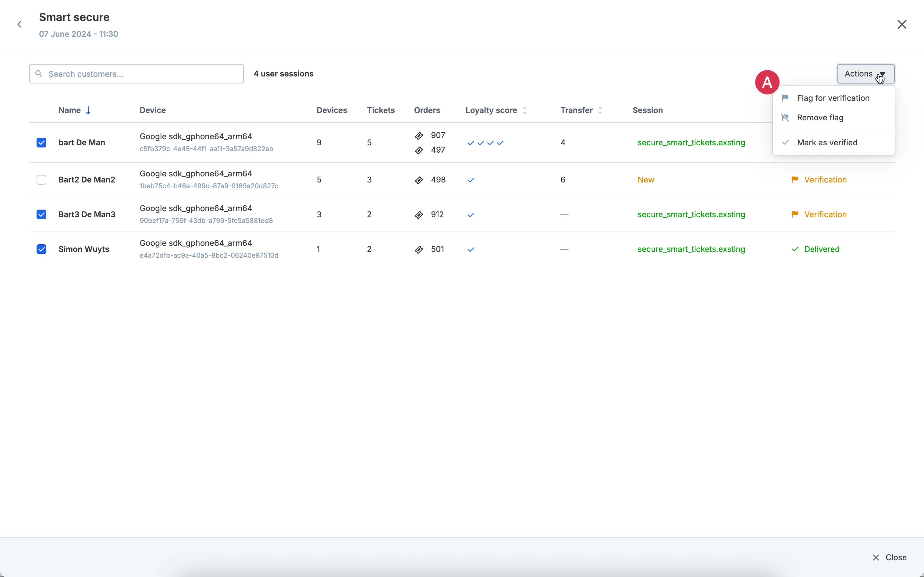924x577 pixels.
Task: Click the loyalty checkmarks for bart De Man
Action: [485, 143]
